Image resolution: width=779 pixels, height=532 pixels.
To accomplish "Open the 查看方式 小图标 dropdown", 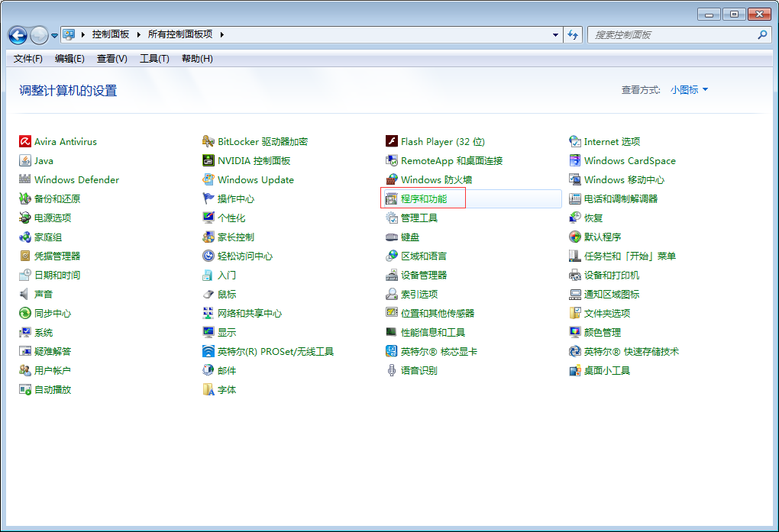I will tap(689, 90).
